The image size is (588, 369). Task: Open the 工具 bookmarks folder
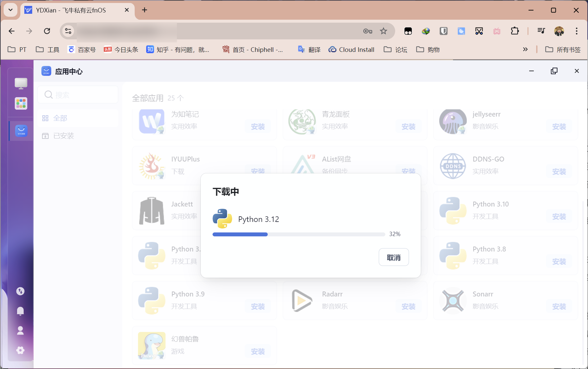48,50
